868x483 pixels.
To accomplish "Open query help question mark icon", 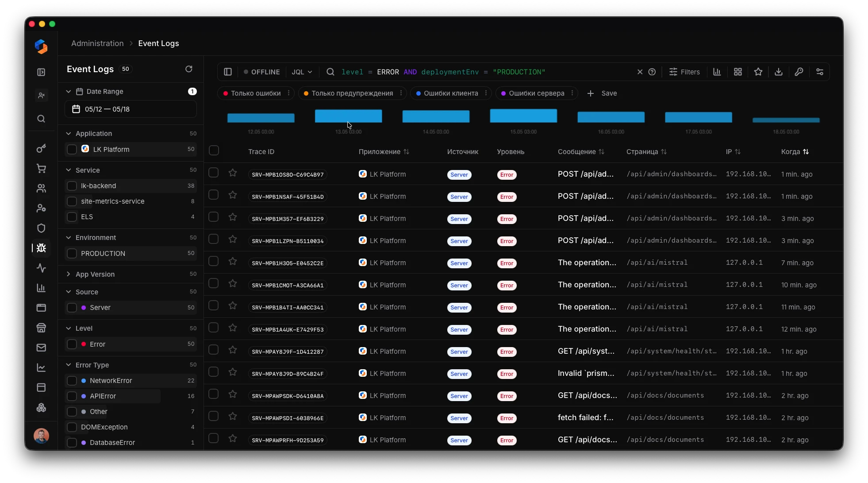I will (652, 72).
